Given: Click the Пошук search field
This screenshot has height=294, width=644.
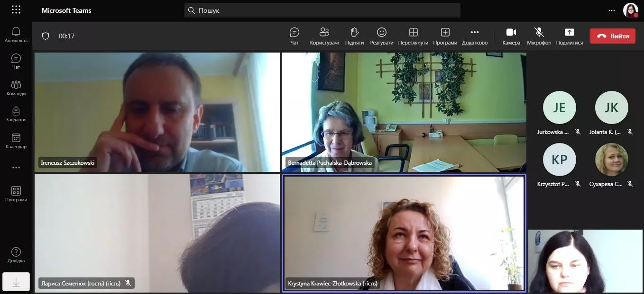Looking at the screenshot, I should click(x=322, y=10).
